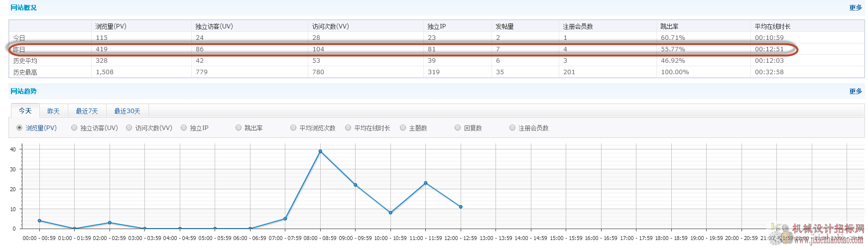Choose the 平均在线时长 radio option
The image size is (868, 250).
coord(348,128)
